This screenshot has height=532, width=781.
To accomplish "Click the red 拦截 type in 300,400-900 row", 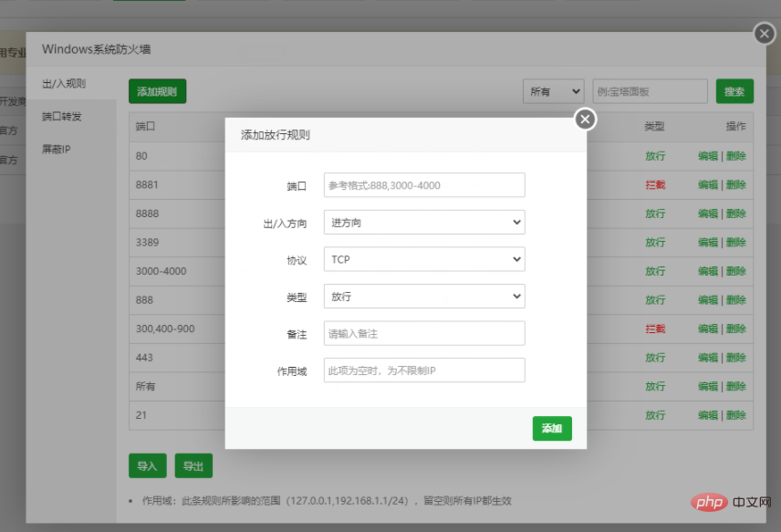I will coord(655,329).
